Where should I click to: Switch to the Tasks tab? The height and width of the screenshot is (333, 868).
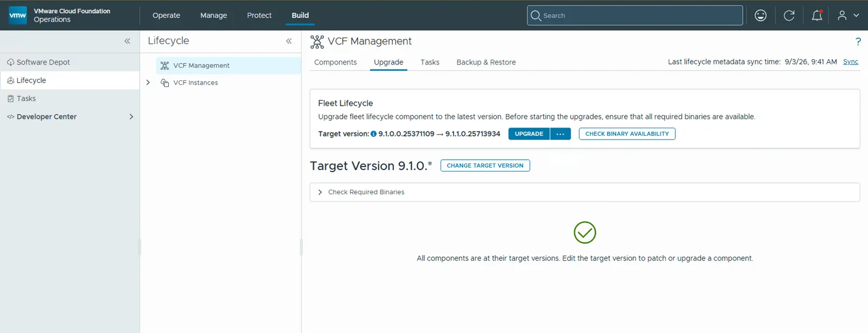(430, 62)
